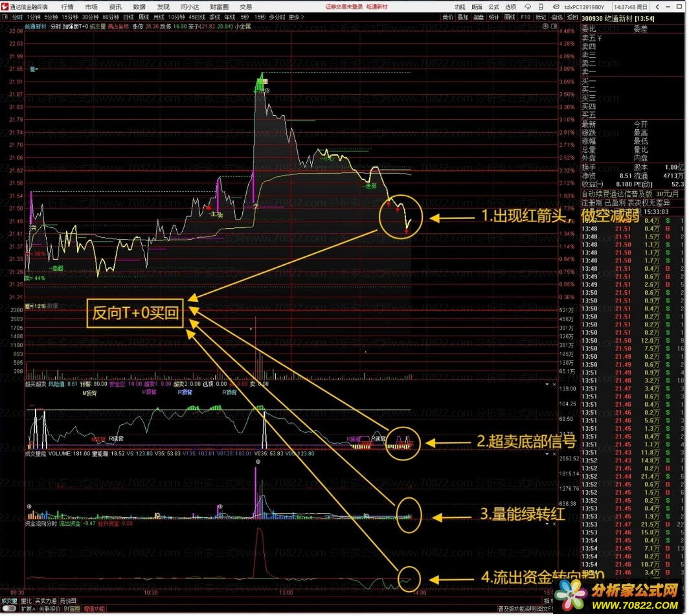689x616 pixels.
Task: Click the phone device icon in title bar
Action: [x=541, y=7]
